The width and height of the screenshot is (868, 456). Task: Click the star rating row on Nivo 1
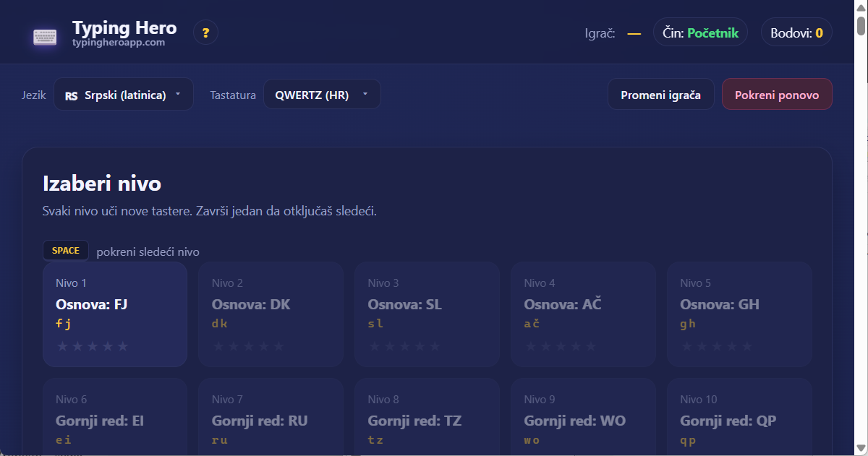point(93,346)
